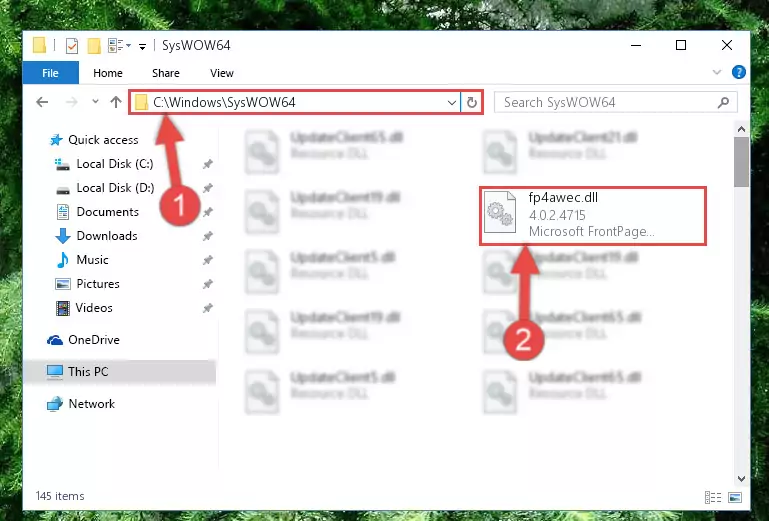Image resolution: width=769 pixels, height=521 pixels.
Task: Click the pin icon next to Music
Action: click(x=208, y=260)
